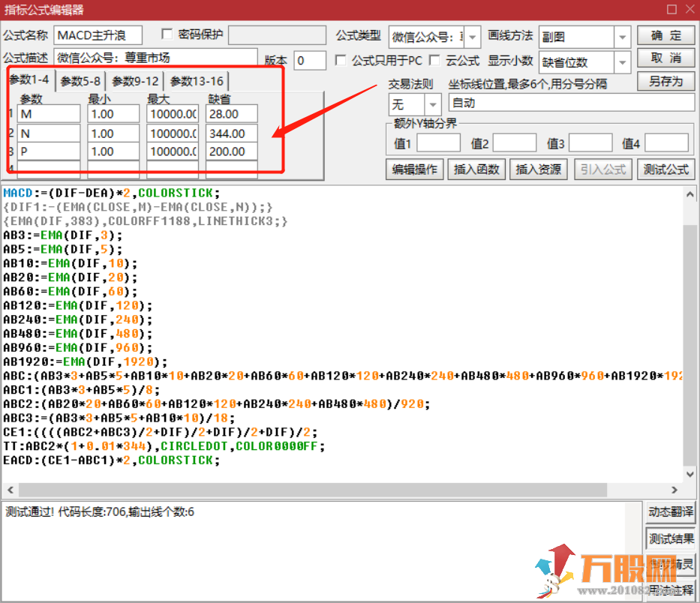The height and width of the screenshot is (603, 700).
Task: Click the code editor scroll-down arrow
Action: coord(689,474)
